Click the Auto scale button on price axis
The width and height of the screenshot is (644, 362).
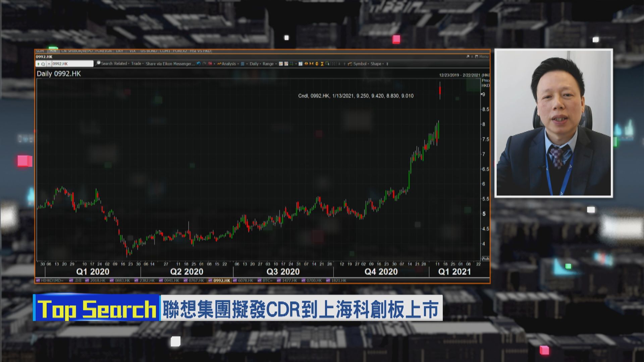point(485,258)
